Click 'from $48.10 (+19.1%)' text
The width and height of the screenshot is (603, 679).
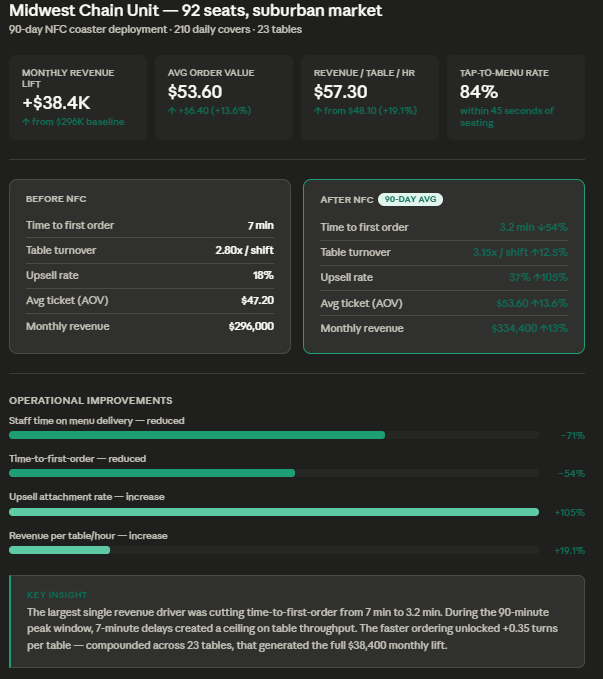coord(365,111)
